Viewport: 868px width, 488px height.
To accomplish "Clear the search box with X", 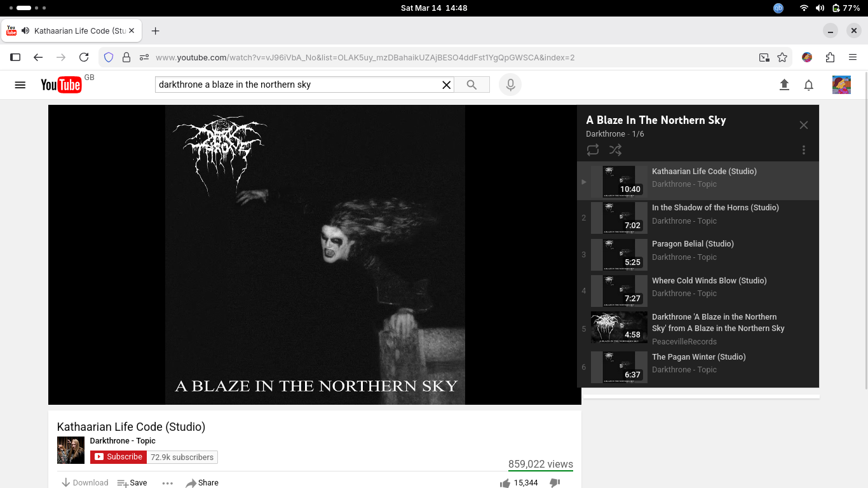I will (446, 85).
